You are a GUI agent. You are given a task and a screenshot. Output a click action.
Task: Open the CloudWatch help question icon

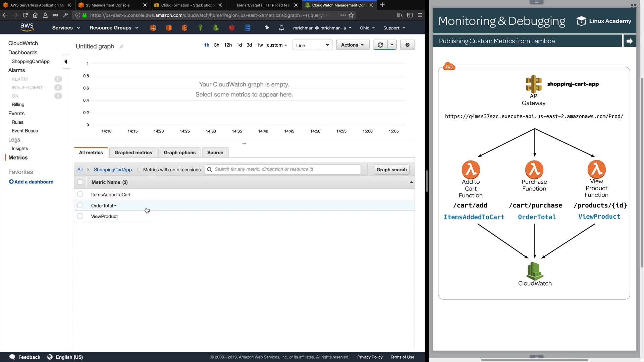(407, 45)
